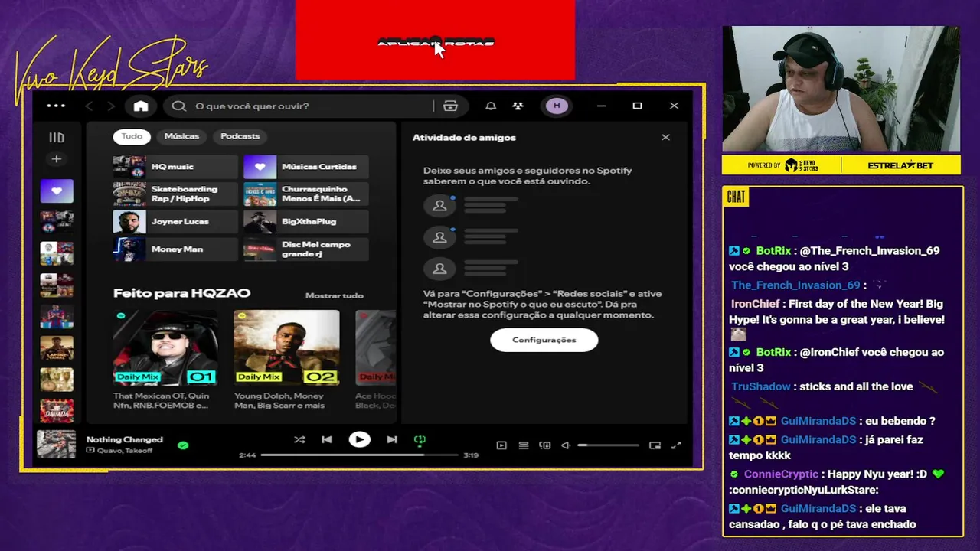Open Money Man shortcut

click(175, 249)
